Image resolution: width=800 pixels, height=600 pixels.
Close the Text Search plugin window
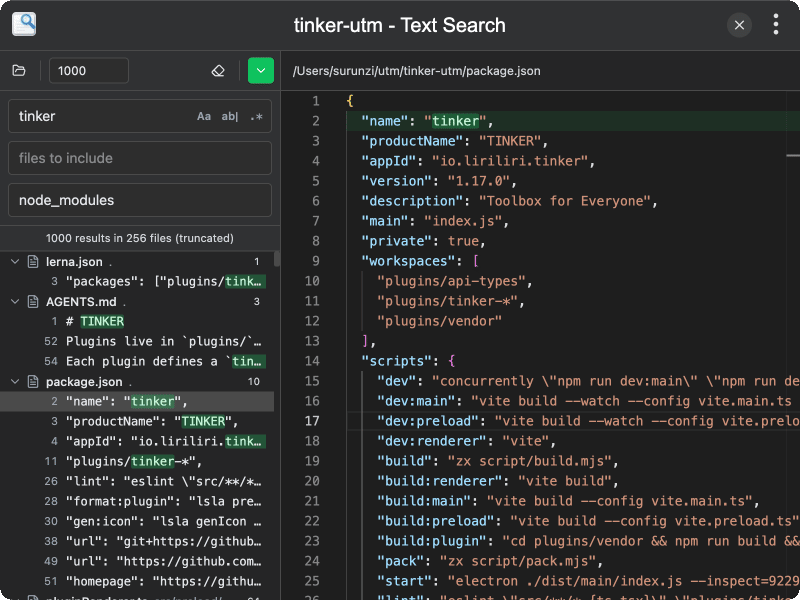[739, 24]
